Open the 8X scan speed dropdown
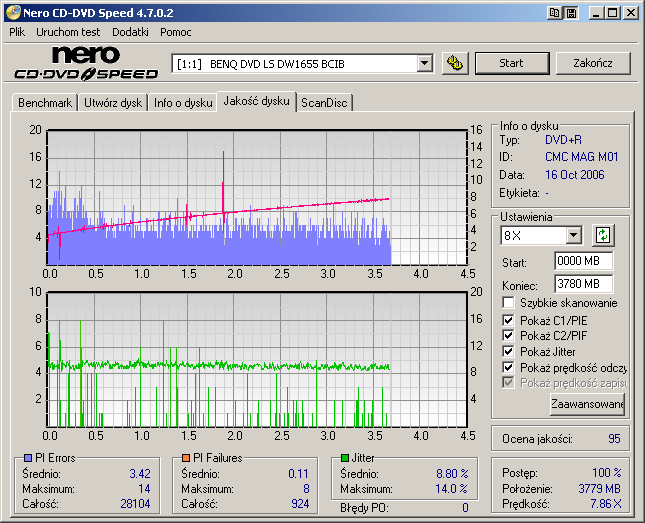Image resolution: width=645 pixels, height=523 pixels. pyautogui.click(x=573, y=236)
